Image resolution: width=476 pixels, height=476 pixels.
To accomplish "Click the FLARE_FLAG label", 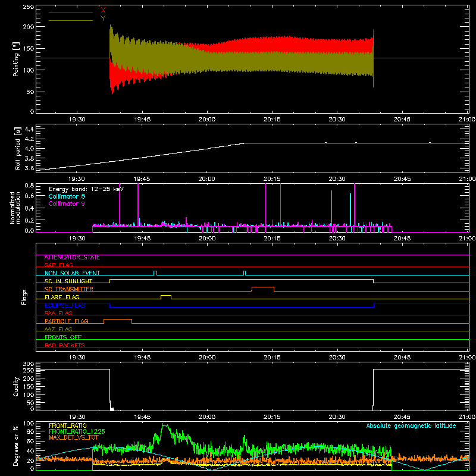I will pyautogui.click(x=62, y=297).
